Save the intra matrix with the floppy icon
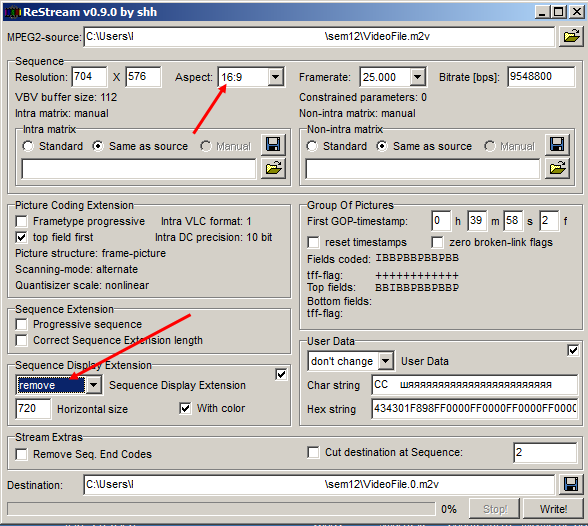This screenshot has height=526, width=588. point(273,144)
